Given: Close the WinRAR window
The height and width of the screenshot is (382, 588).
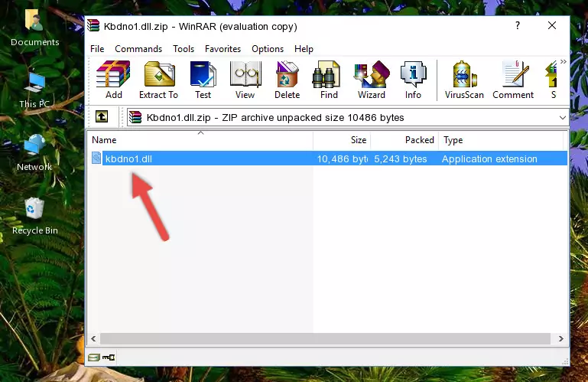Looking at the screenshot, I should (551, 25).
